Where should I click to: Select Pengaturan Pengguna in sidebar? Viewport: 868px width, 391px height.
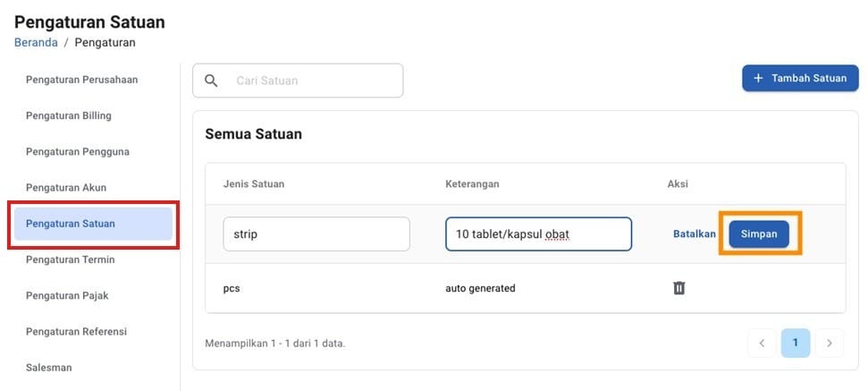point(78,151)
